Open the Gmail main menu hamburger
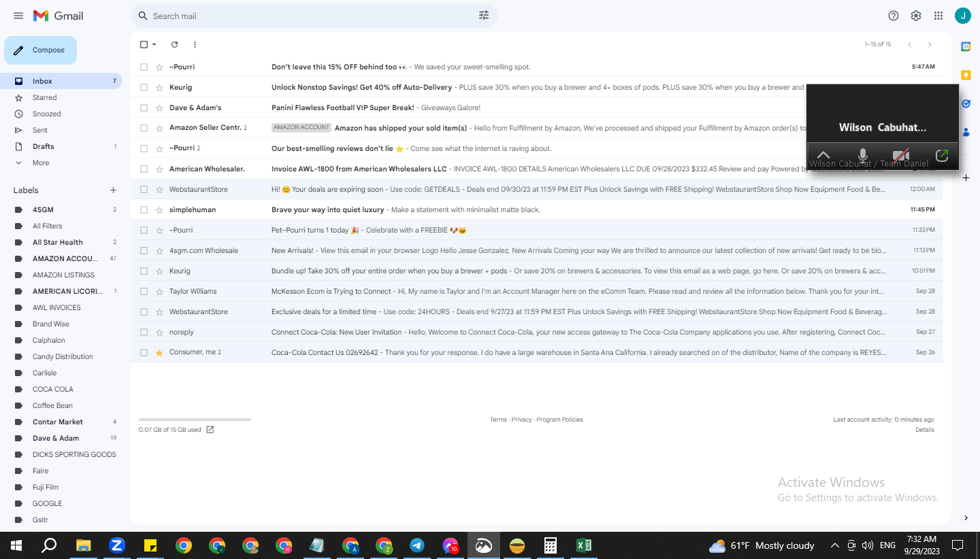980x559 pixels. click(18, 16)
